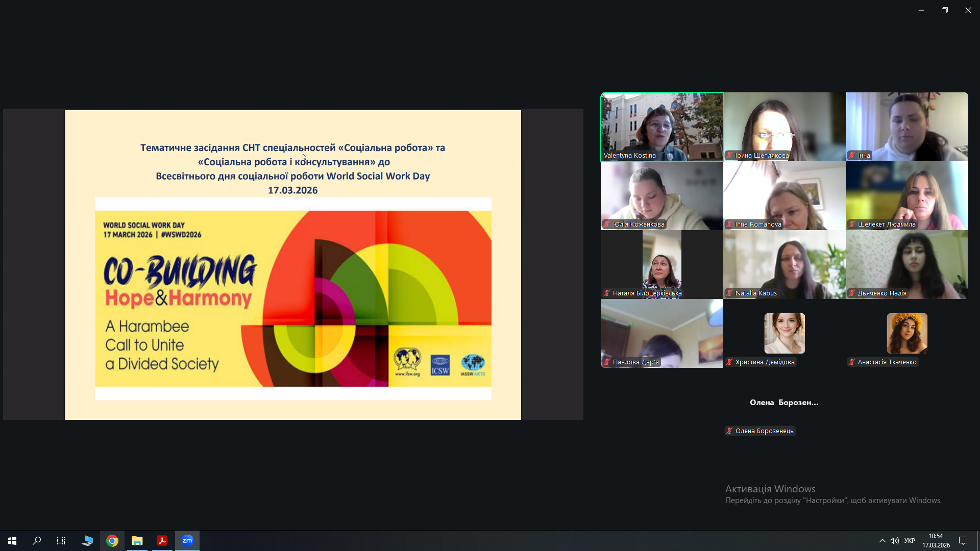Click the Олена Борозенець name label
The width and height of the screenshot is (980, 551).
coord(764,431)
